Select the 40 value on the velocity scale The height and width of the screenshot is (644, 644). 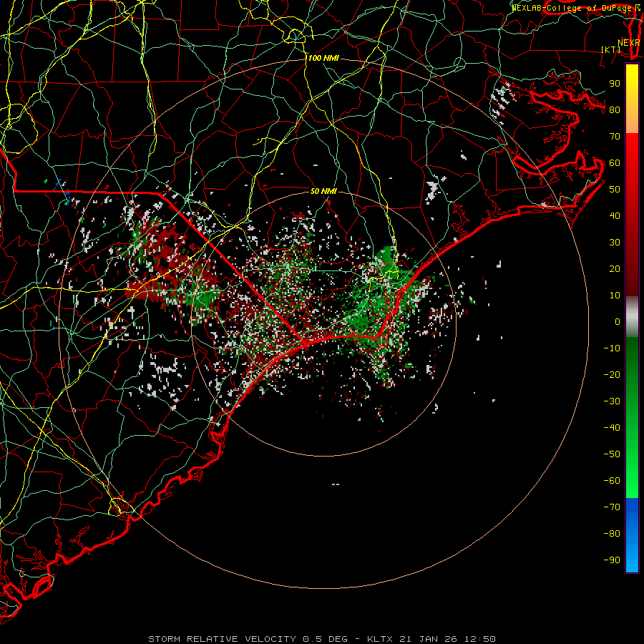615,216
